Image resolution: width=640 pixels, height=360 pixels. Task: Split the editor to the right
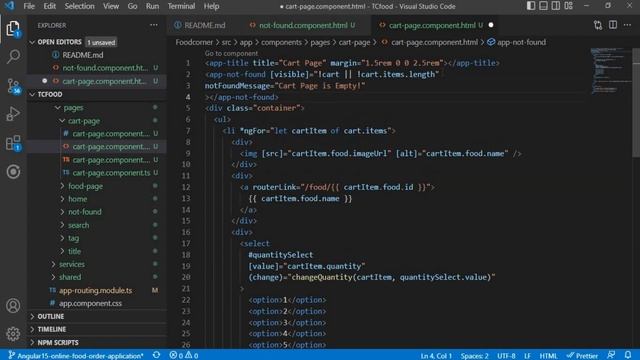[613, 25]
